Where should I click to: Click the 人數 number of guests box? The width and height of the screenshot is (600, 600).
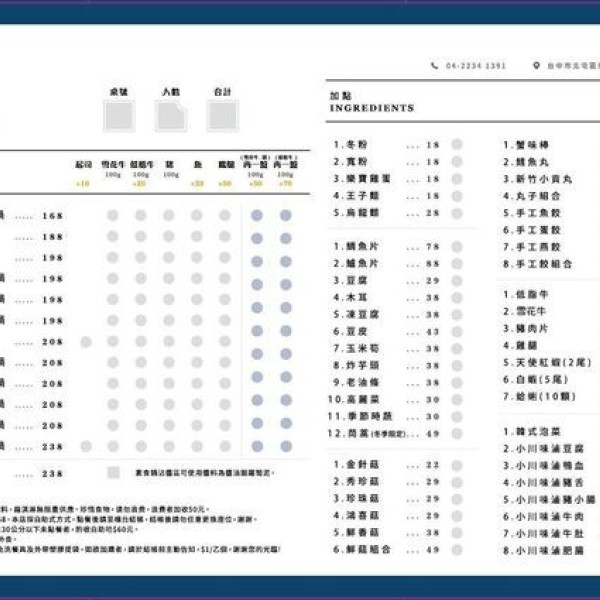171,115
